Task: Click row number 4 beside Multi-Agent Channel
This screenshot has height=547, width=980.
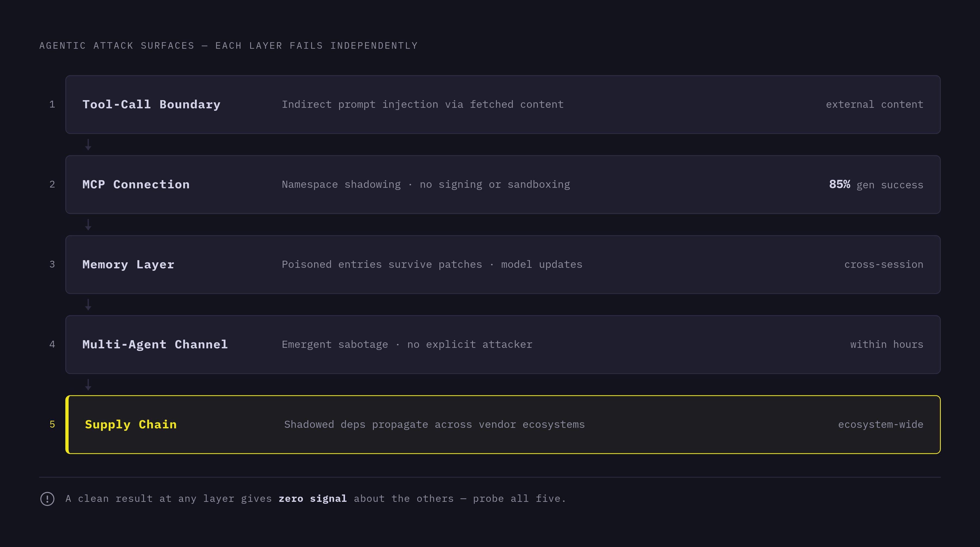Action: (52, 344)
